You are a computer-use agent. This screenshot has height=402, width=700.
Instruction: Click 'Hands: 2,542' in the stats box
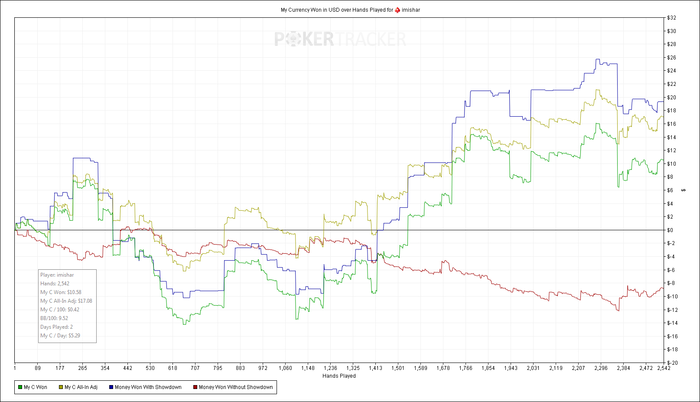[54, 284]
